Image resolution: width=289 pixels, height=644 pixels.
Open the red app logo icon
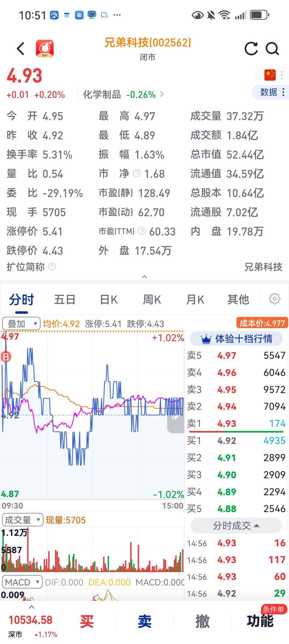click(45, 49)
